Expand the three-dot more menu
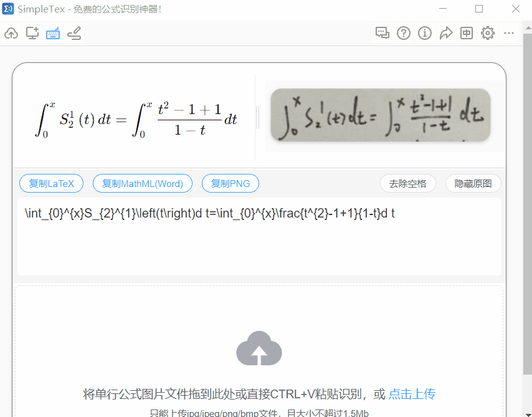Viewport: 532px width, 417px height. click(x=508, y=33)
